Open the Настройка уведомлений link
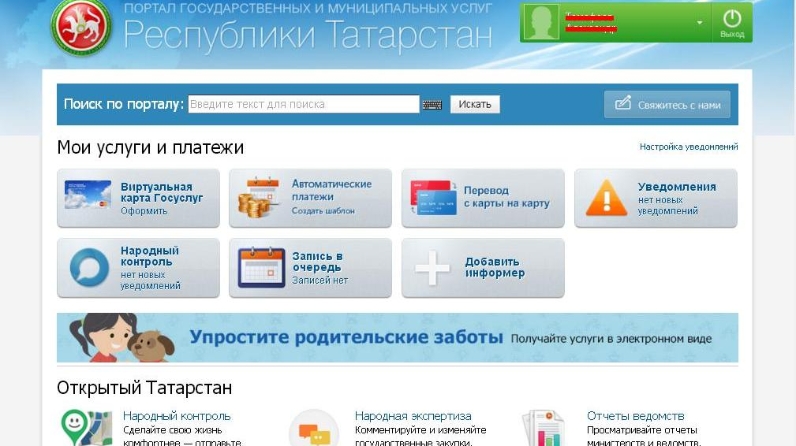Viewport: 796px width, 446px height. 688,147
